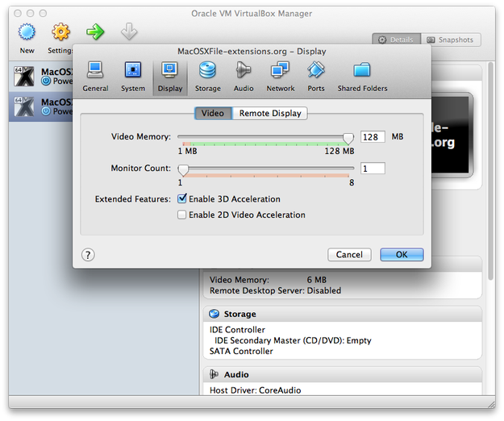The height and width of the screenshot is (421, 504).
Task: Click the VM preview thumbnail
Action: [x=452, y=135]
